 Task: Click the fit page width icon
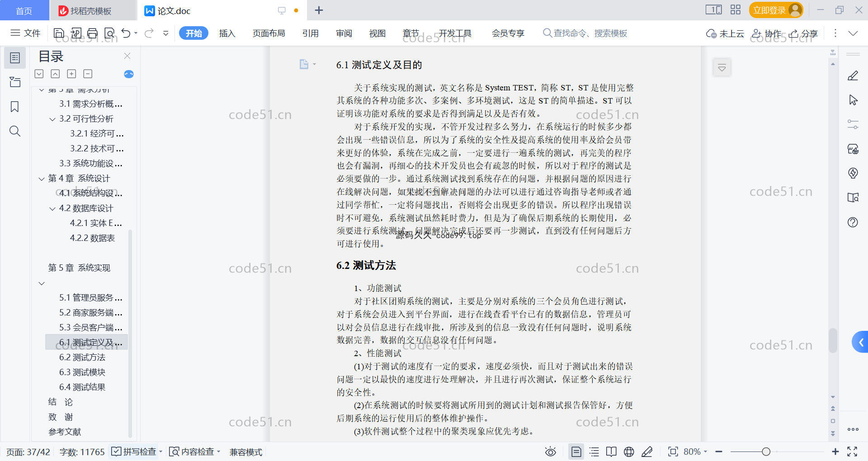point(673,452)
